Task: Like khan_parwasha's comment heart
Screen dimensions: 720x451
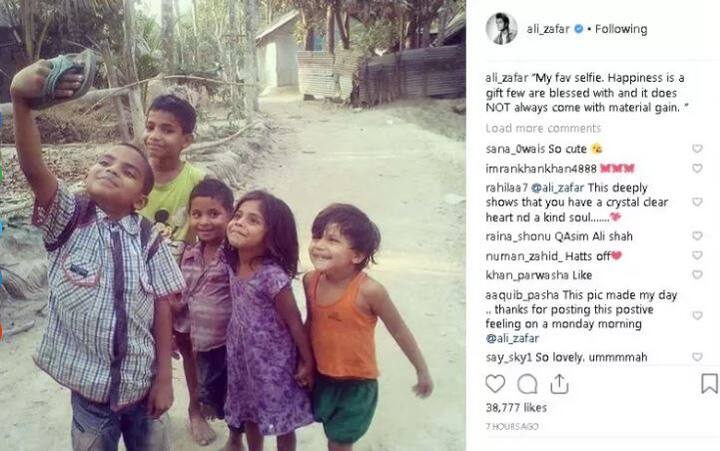Action: (x=697, y=275)
